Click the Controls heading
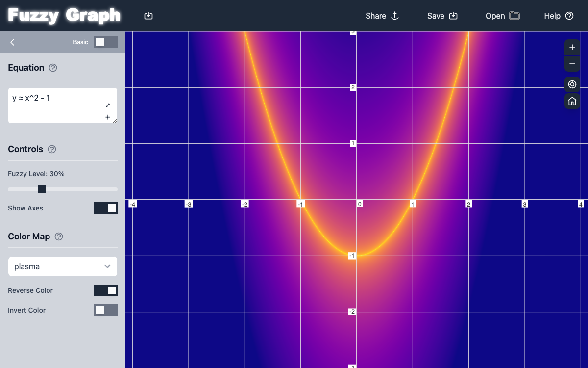The height and width of the screenshot is (368, 588). pos(25,149)
